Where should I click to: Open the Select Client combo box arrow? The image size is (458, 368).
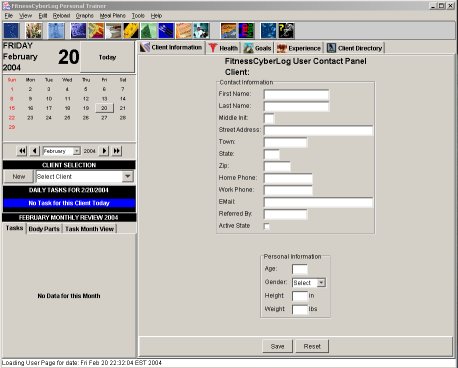[128, 176]
